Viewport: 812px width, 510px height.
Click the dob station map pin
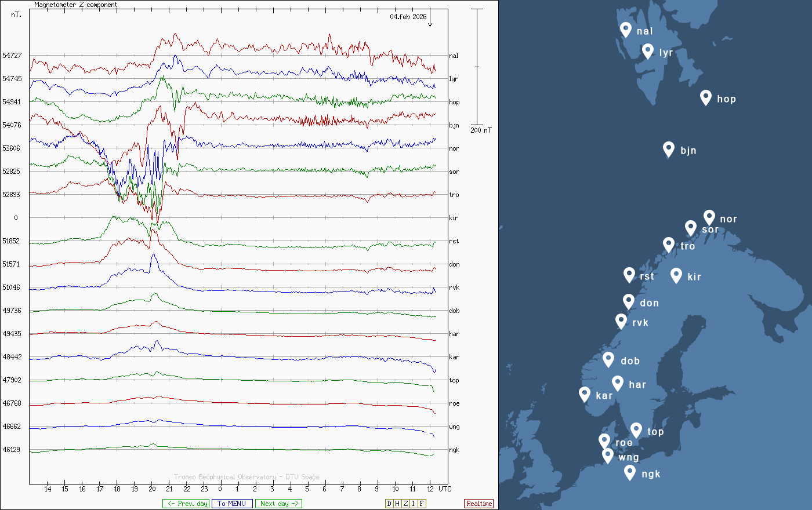click(608, 359)
